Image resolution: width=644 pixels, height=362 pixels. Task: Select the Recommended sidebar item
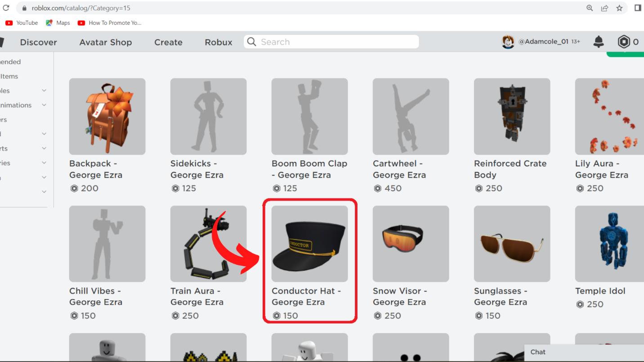click(10, 62)
